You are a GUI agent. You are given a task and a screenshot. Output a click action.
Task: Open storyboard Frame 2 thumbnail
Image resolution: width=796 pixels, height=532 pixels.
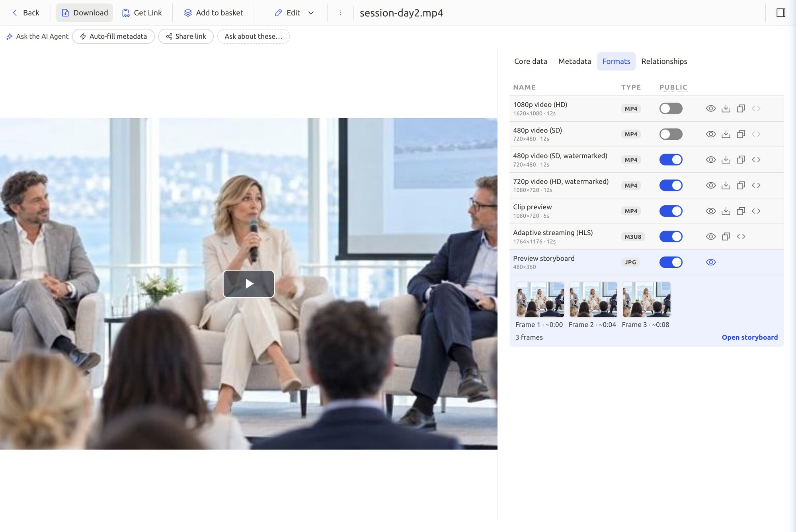coord(593,299)
